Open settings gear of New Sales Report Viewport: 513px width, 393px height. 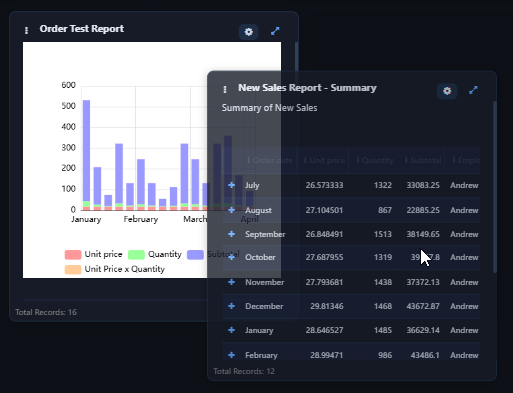[x=447, y=91]
